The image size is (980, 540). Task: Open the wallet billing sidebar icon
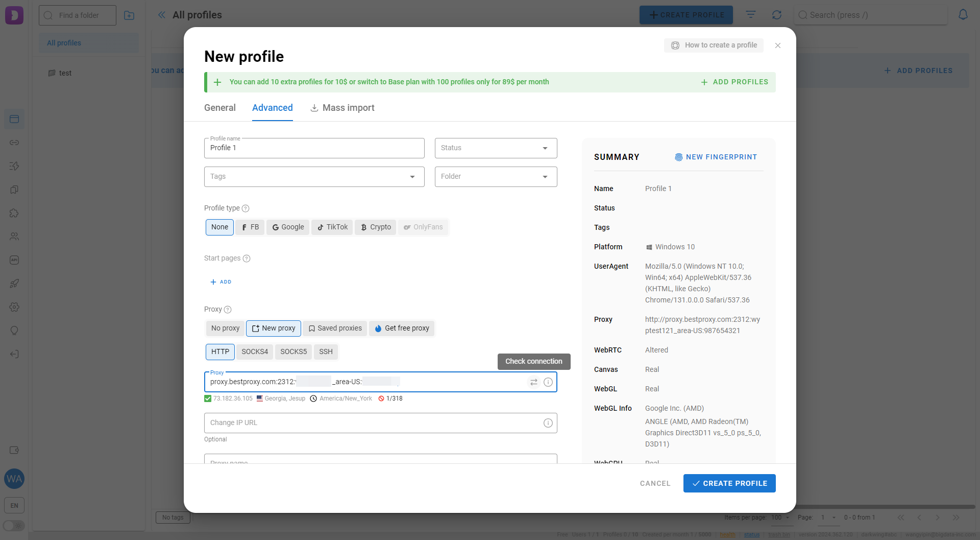point(14,450)
